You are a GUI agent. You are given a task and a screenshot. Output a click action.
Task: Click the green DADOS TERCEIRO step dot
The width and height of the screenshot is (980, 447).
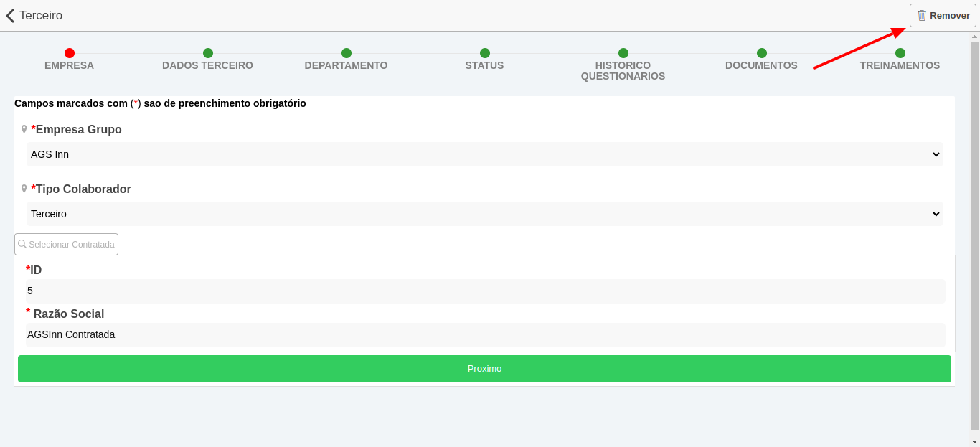pyautogui.click(x=207, y=52)
